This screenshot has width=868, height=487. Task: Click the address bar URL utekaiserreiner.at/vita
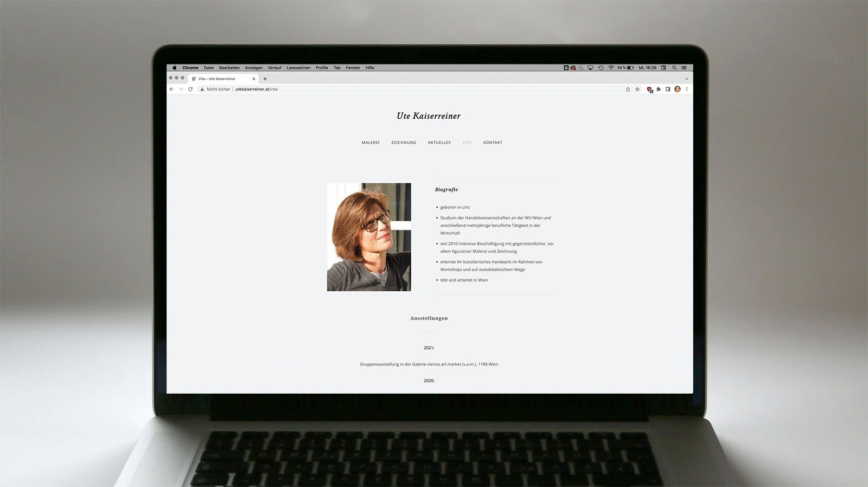(256, 89)
